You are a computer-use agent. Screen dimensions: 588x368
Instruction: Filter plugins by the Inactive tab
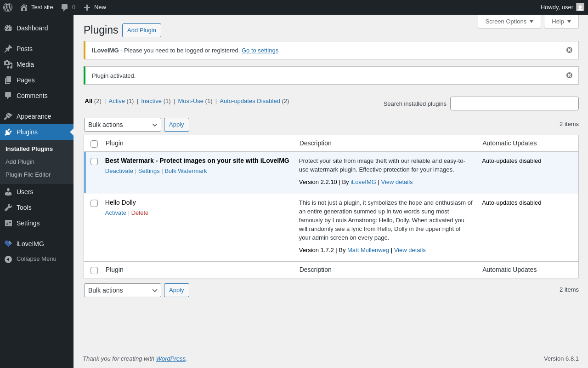[151, 101]
